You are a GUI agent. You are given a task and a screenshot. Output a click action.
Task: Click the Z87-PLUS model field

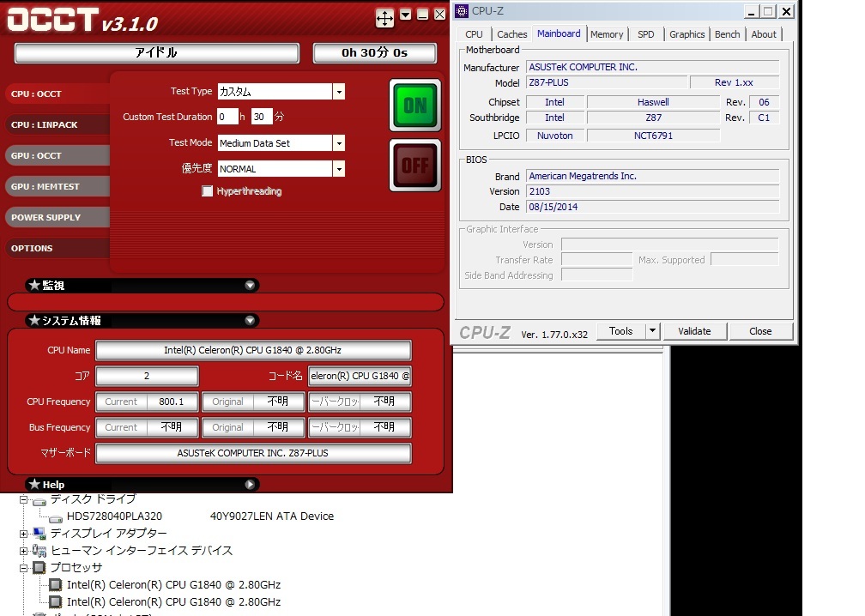pyautogui.click(x=607, y=82)
